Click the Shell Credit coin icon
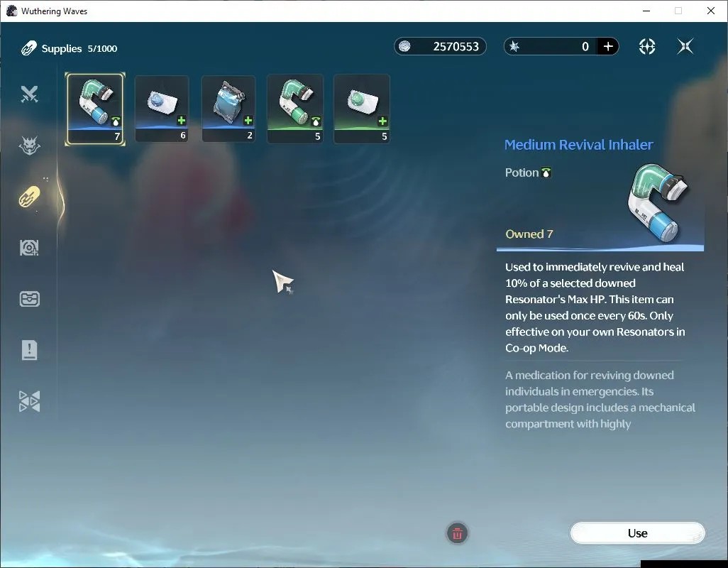 pyautogui.click(x=404, y=46)
